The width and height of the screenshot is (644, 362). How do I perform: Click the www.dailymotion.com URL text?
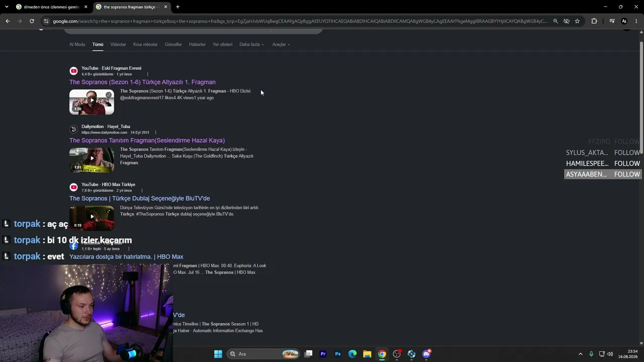104,133
